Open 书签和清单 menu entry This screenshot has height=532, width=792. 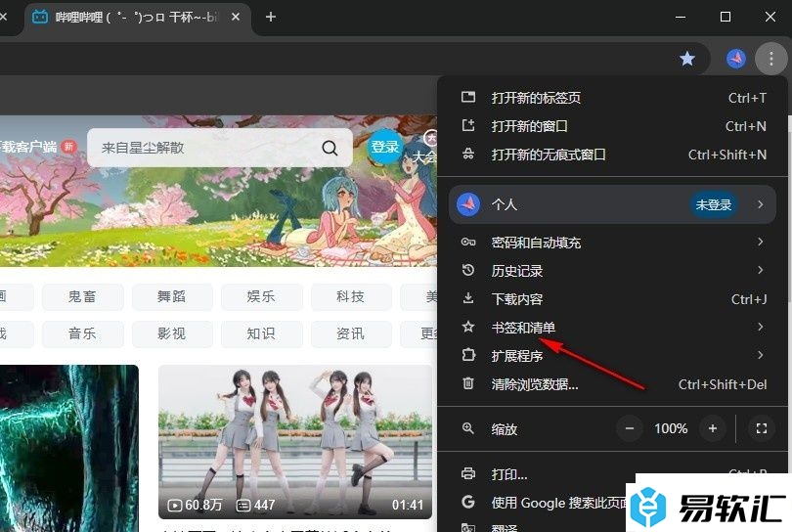[613, 328]
